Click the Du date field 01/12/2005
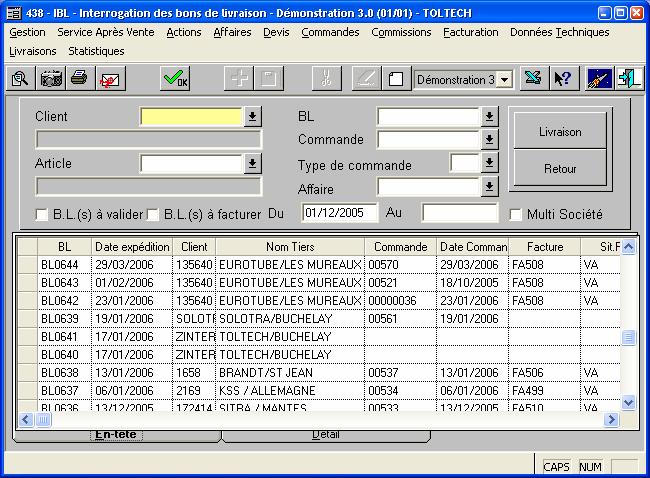Viewport: 650px width, 478px height. (340, 213)
